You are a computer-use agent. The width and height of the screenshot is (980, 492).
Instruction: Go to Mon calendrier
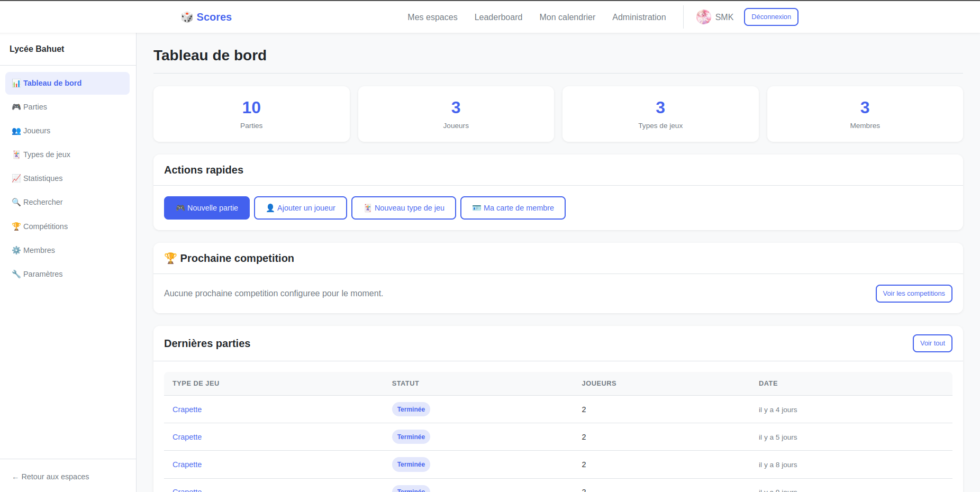(x=567, y=17)
